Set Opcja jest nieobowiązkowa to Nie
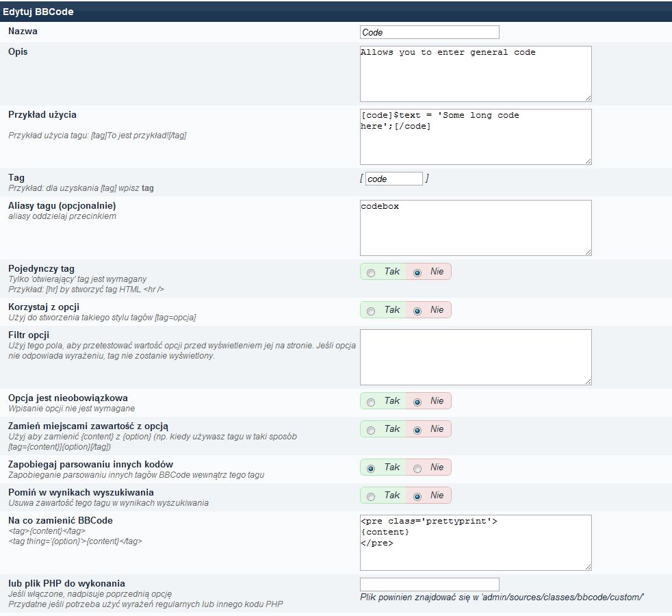Viewport: 672px width, 616px height. pos(417,402)
